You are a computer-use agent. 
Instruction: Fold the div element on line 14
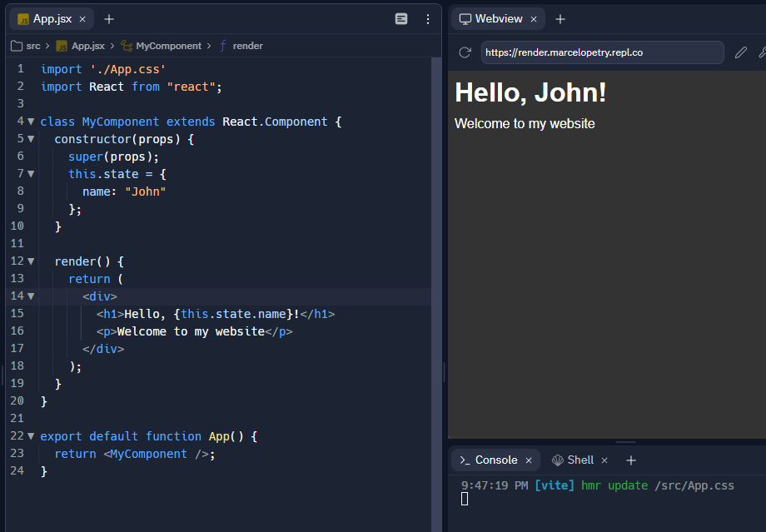point(31,296)
